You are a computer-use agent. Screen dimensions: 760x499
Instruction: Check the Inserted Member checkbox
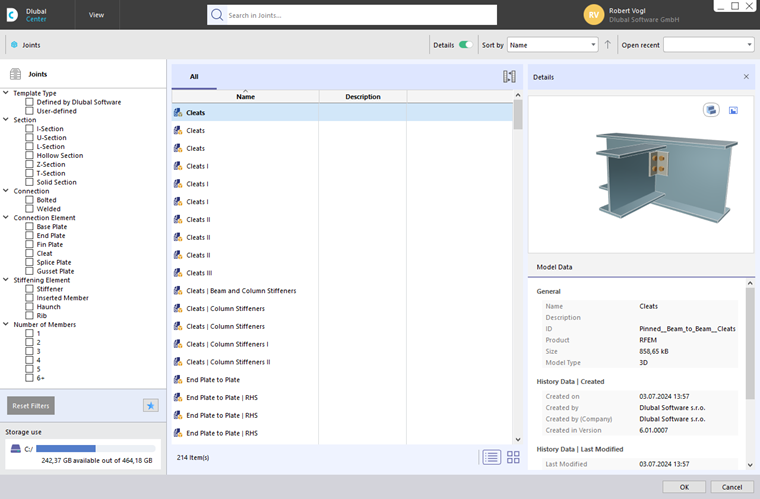(x=30, y=297)
